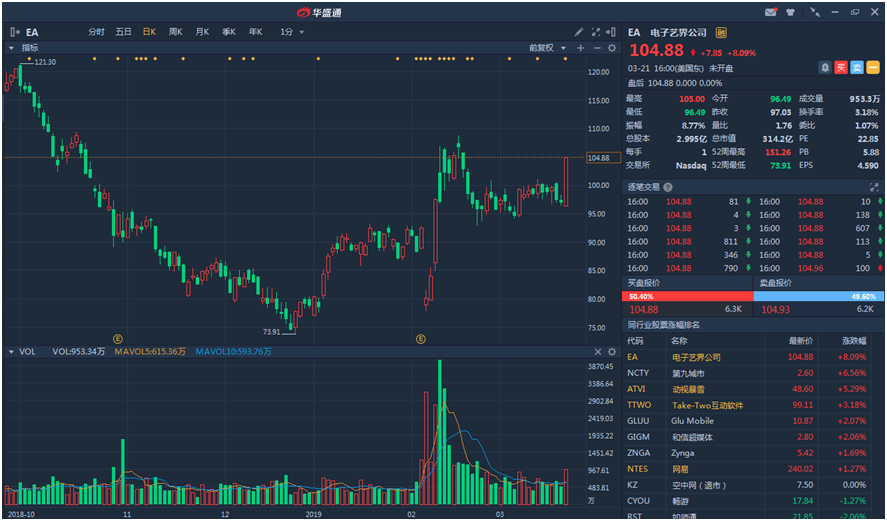
Task: Click the tick-by-tick trades help icon
Action: (668, 187)
